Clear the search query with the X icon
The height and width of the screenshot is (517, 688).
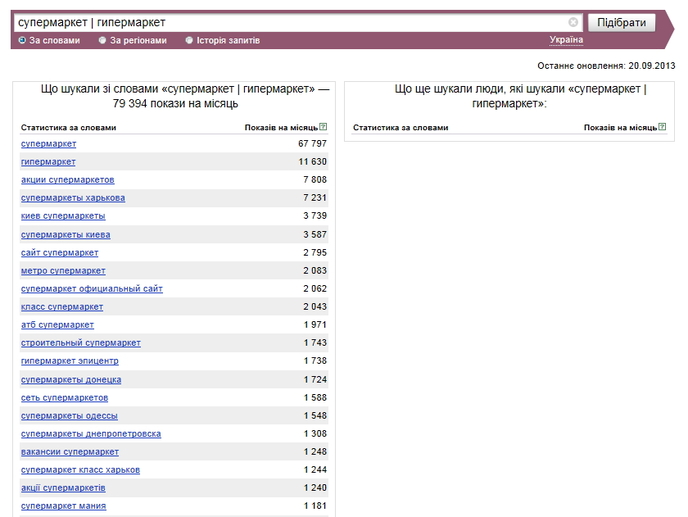pos(573,22)
